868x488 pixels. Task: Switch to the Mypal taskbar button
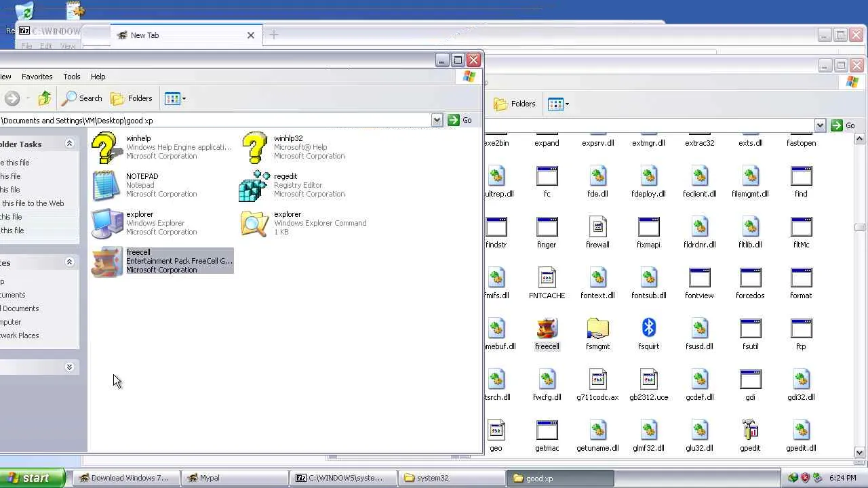235,478
